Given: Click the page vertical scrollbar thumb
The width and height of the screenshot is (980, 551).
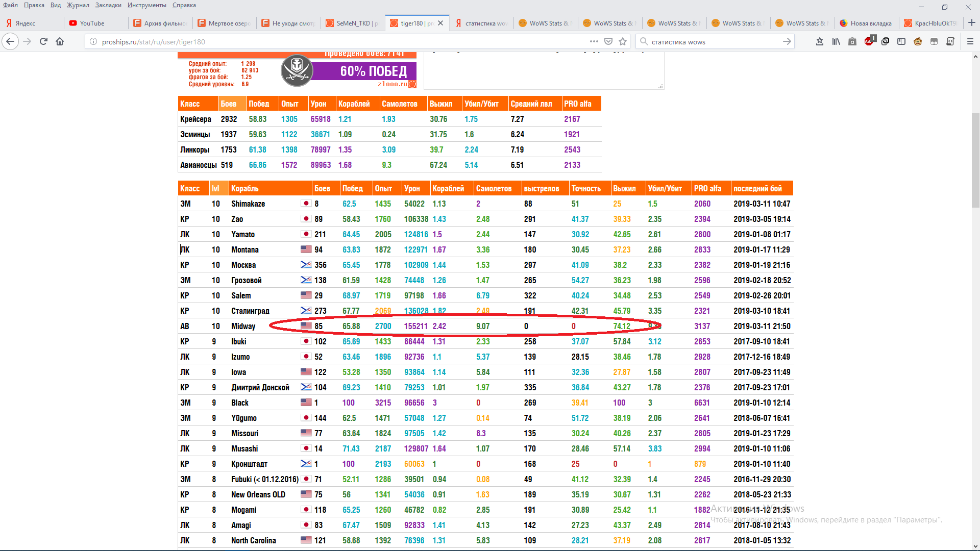Looking at the screenshot, I should click(x=975, y=160).
